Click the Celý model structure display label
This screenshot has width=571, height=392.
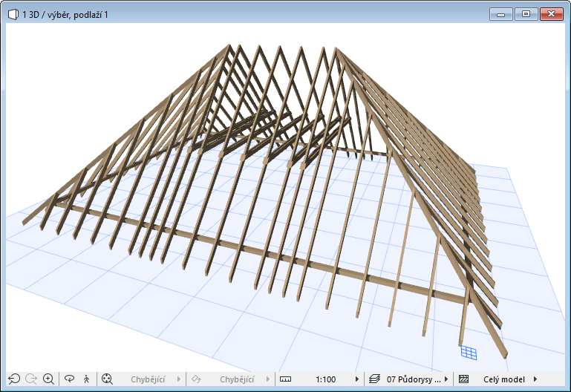(504, 379)
